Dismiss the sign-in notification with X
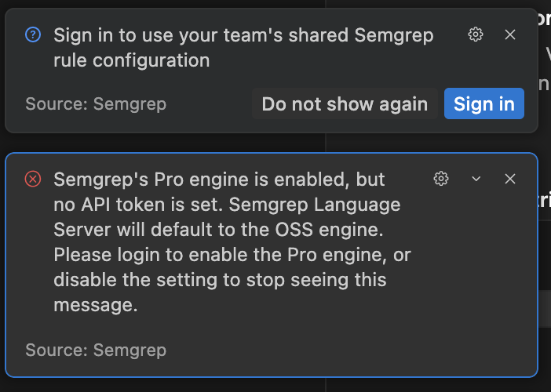The image size is (551, 392). click(x=510, y=34)
